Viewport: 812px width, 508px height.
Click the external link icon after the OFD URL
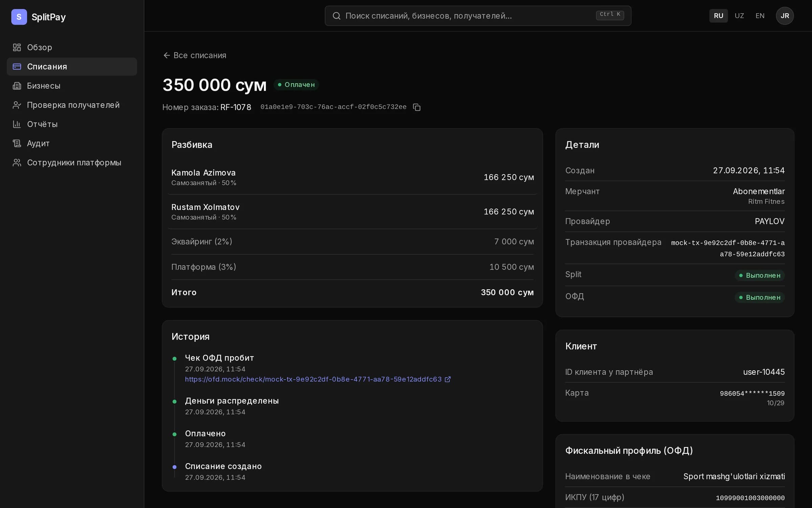tap(448, 379)
